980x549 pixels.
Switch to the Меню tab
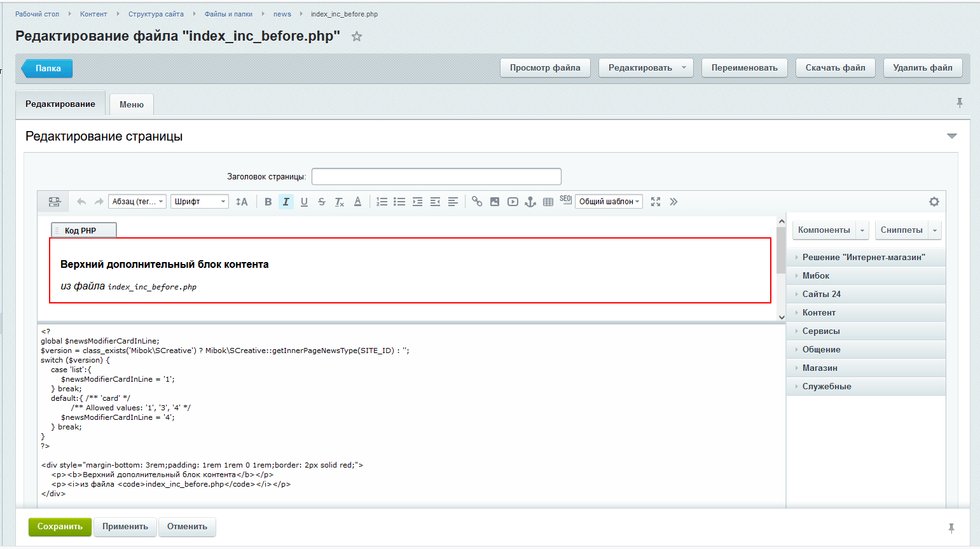132,104
